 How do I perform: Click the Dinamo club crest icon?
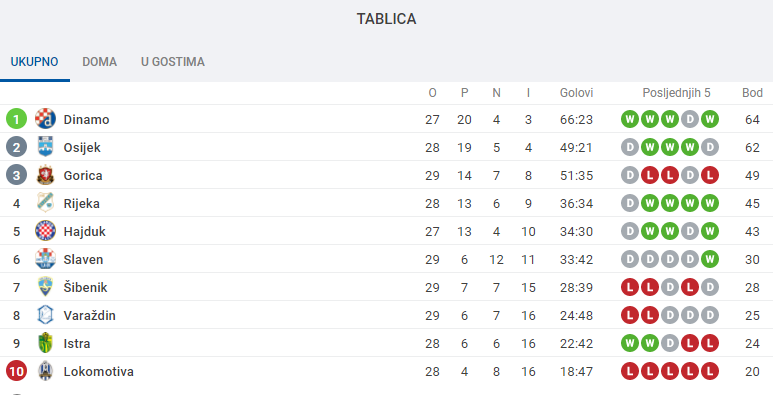(x=45, y=119)
